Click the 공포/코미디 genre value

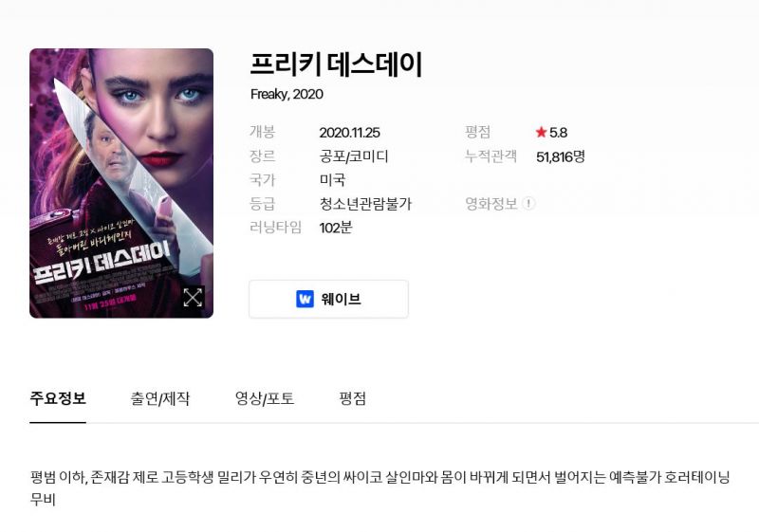[354, 156]
